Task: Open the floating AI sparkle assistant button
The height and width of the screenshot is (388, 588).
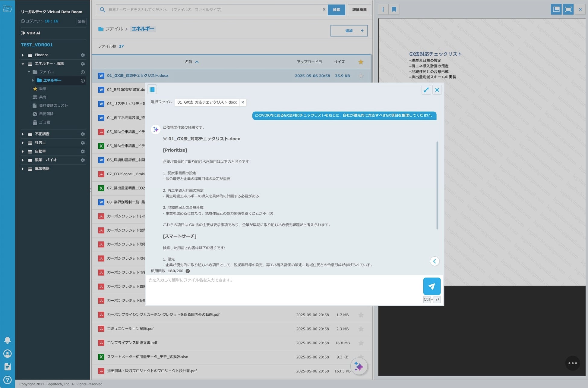Action: point(359,366)
